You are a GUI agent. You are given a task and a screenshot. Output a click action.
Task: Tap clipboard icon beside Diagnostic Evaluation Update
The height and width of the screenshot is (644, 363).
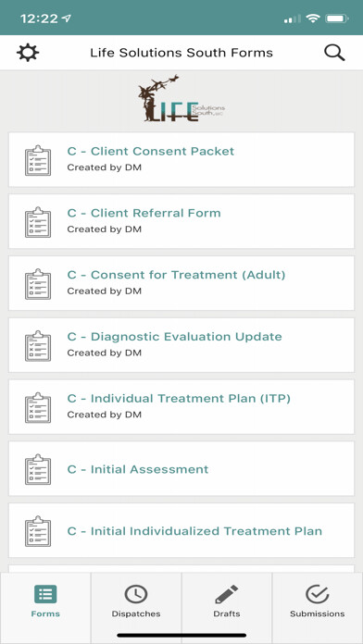tap(38, 345)
